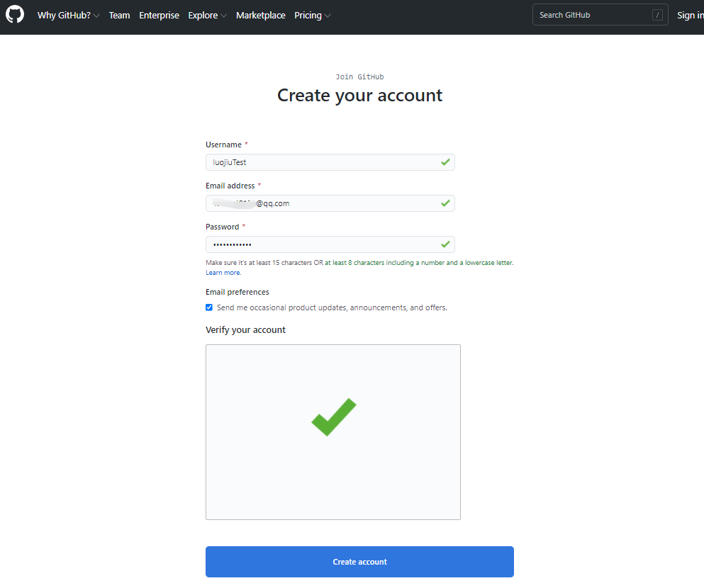Click the green checkmark beside Email field
704x588 pixels.
coord(445,203)
